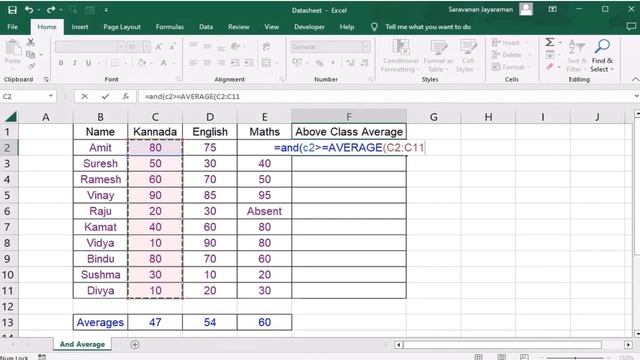Open the Customize Quick Access Toolbar dropdown
This screenshot has height=360, width=640.
point(106,10)
